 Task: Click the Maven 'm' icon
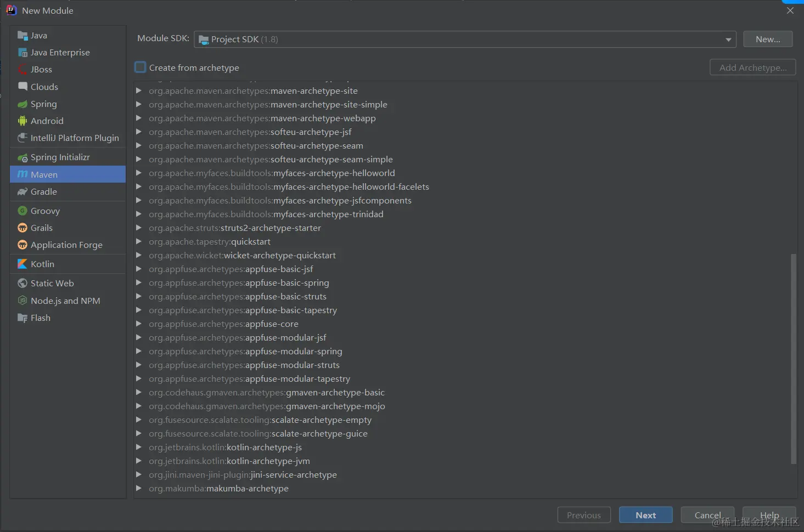pyautogui.click(x=23, y=174)
